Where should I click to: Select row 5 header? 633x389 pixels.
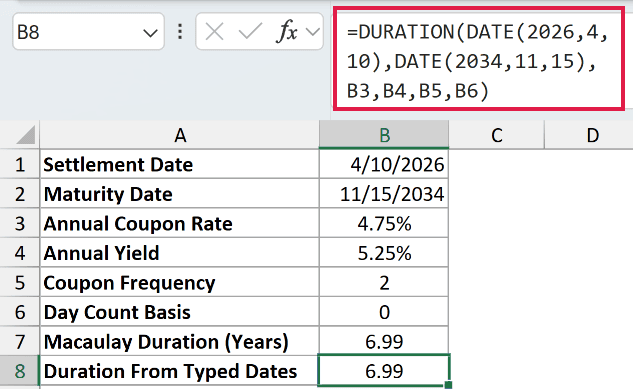19,282
